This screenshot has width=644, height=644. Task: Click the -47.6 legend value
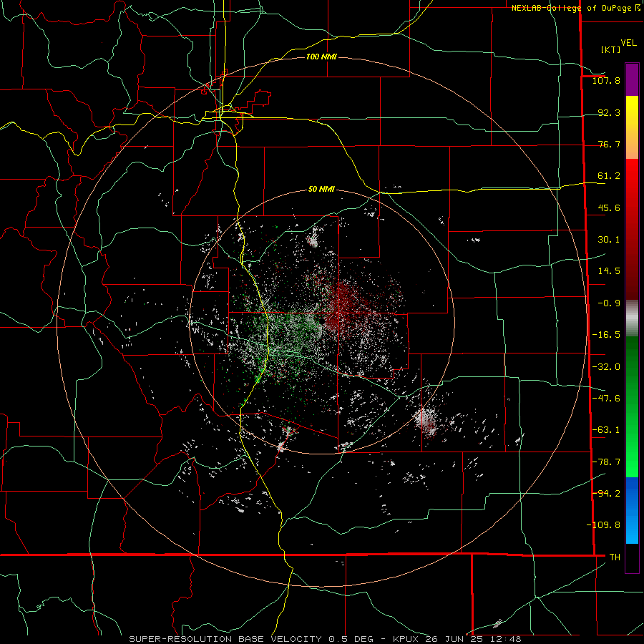pos(606,399)
